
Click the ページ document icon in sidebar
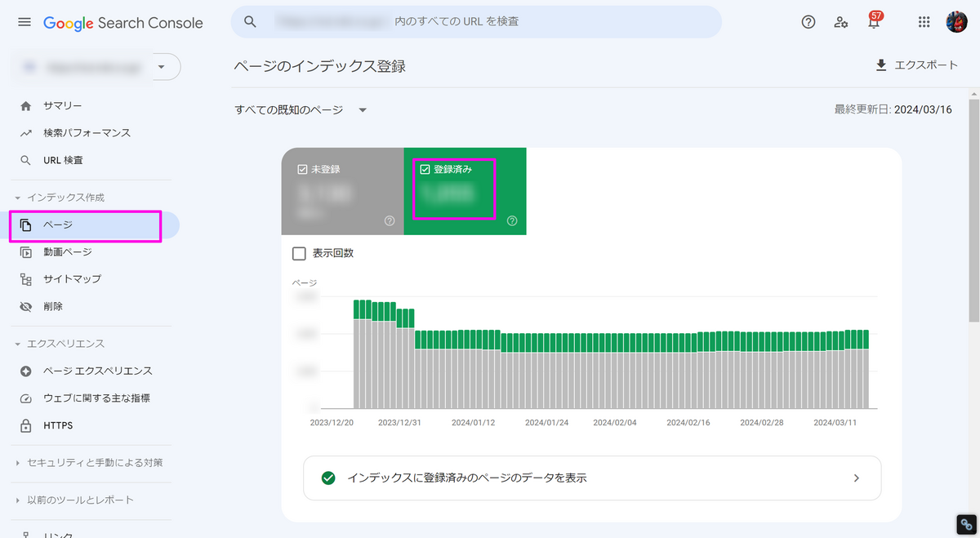pyautogui.click(x=26, y=225)
